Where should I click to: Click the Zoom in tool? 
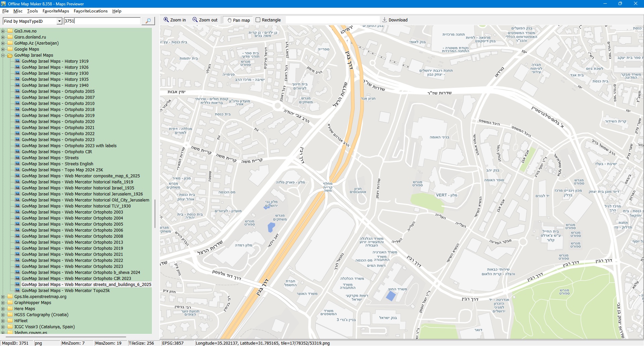[x=174, y=20]
